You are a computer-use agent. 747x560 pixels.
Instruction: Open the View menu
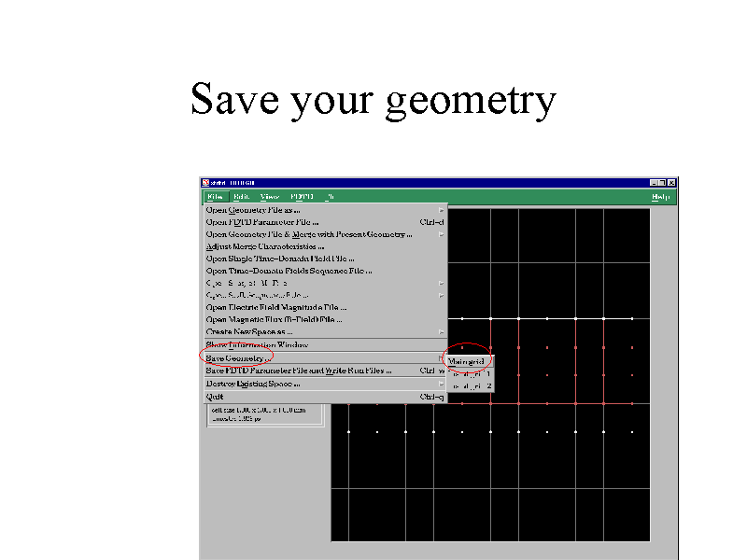[x=270, y=197]
